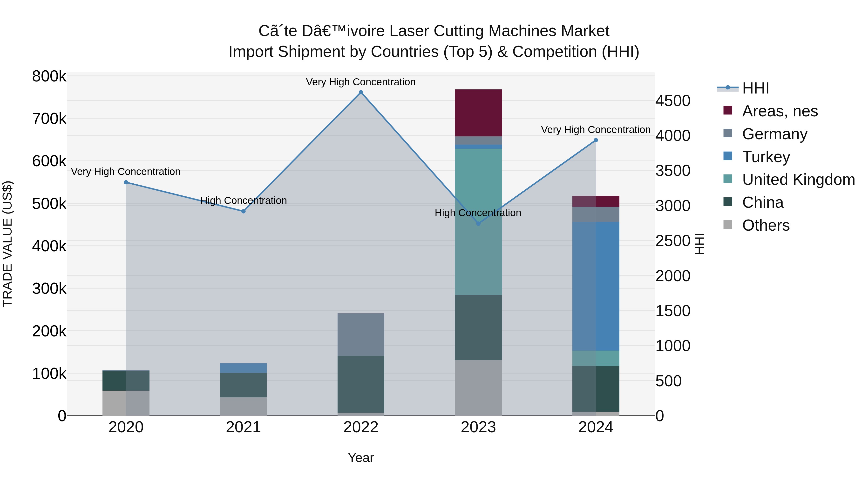Click Very High Concentration label above 2022
This screenshot has width=868, height=488.
[x=361, y=82]
